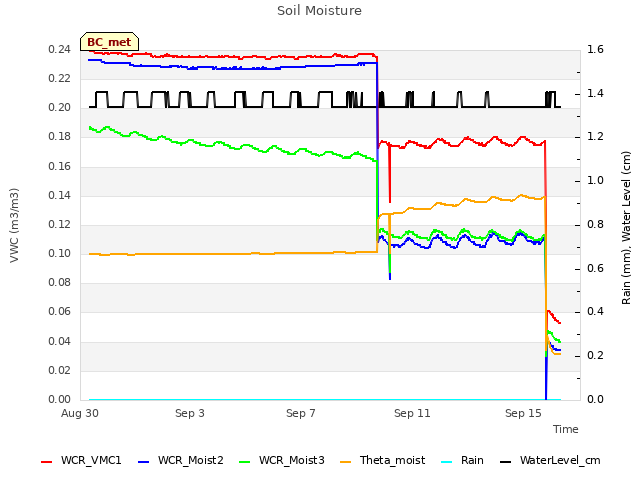Click the WCR_VMC1 legend entry

pyautogui.click(x=81, y=460)
